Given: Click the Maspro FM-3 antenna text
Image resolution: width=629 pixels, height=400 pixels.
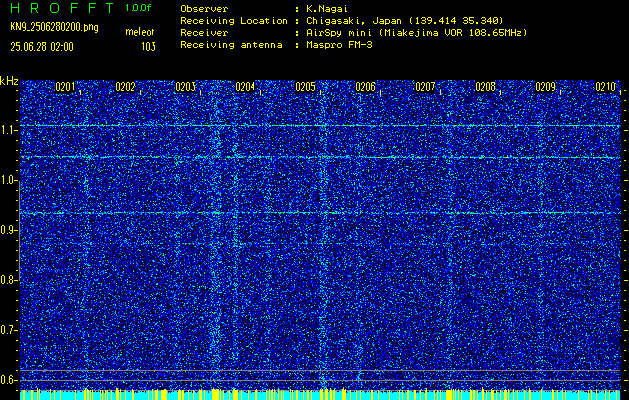Looking at the screenshot, I should 339,45.
